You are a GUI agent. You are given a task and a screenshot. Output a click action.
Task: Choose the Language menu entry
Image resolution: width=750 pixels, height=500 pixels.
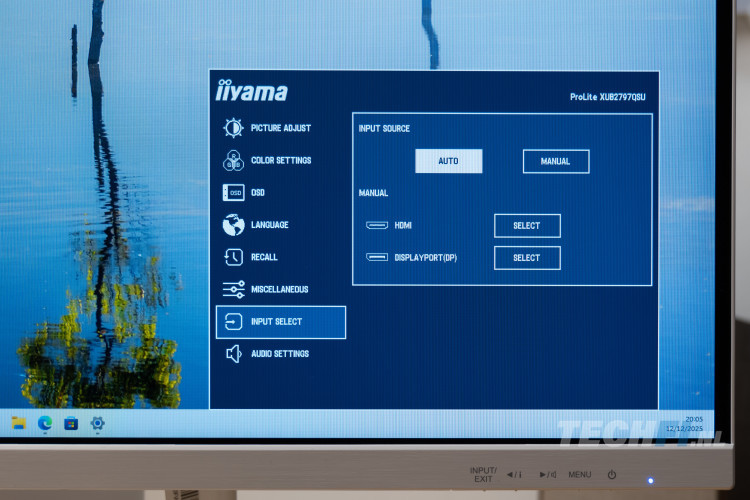click(x=270, y=225)
